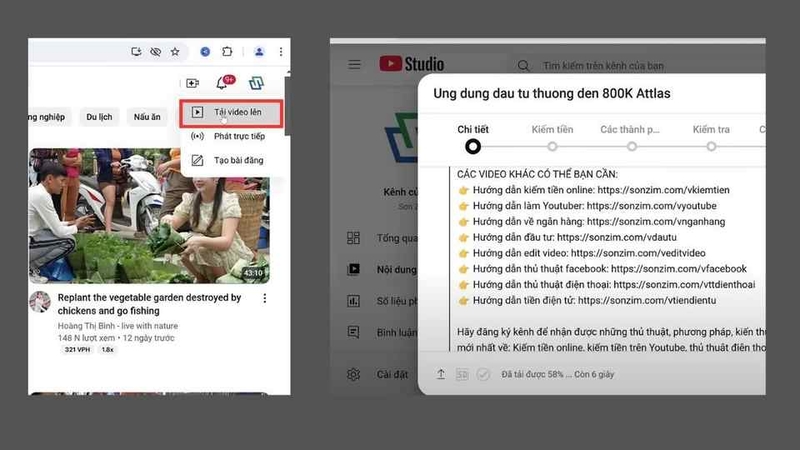Image resolution: width=800 pixels, height=450 pixels.
Task: Click the upload dialog title "Ung dung dau tu..."
Action: [x=552, y=93]
